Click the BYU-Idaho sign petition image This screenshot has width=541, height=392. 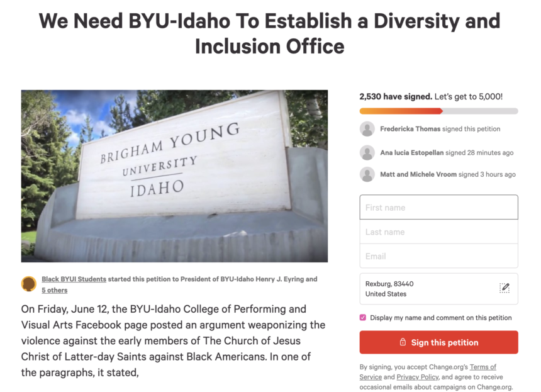(x=174, y=176)
